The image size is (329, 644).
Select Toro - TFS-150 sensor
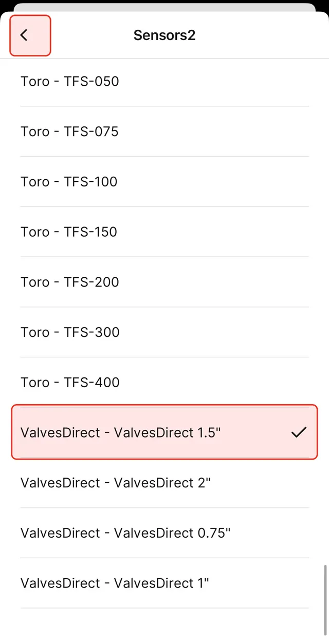[x=69, y=232]
